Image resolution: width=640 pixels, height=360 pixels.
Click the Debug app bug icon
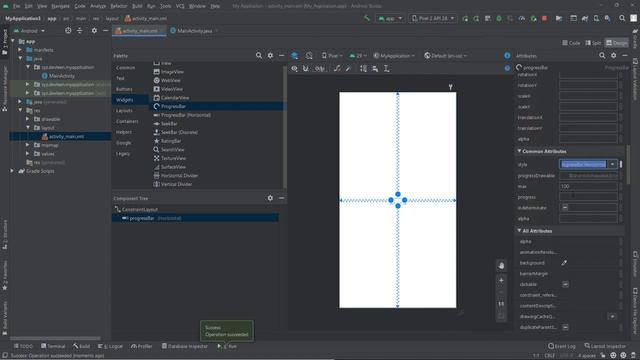point(499,18)
